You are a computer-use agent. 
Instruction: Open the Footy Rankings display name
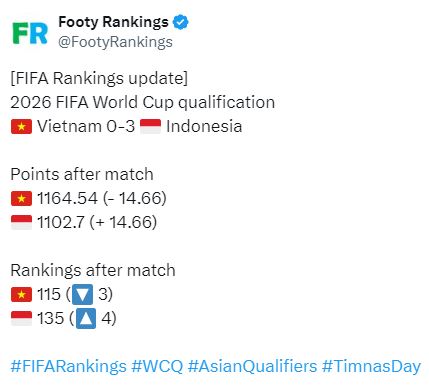[x=113, y=22]
